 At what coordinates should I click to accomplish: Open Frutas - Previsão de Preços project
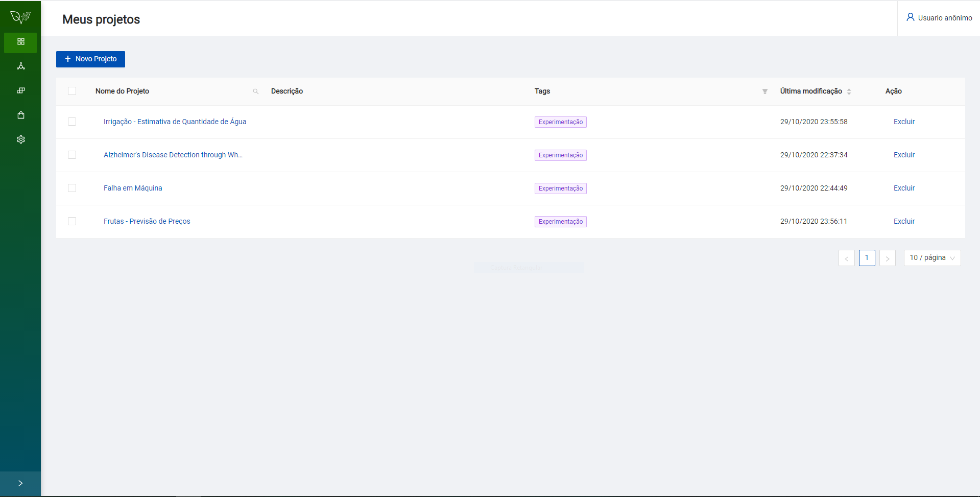[x=147, y=221]
